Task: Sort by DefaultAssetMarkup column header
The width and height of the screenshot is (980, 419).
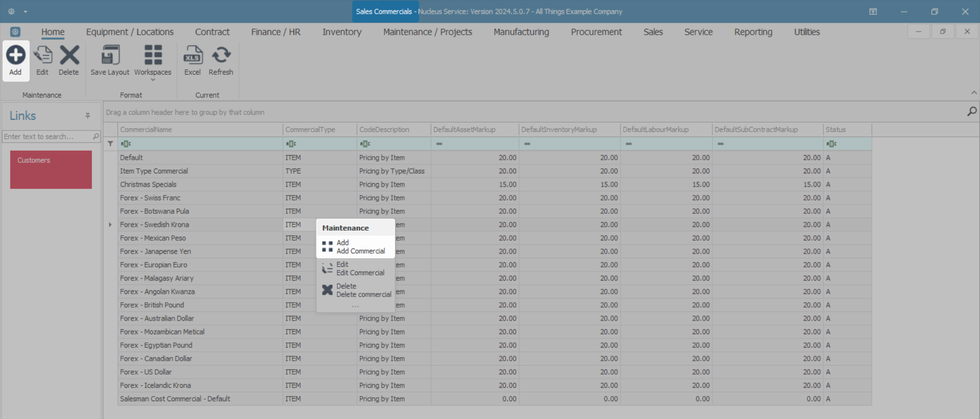Action: coord(475,130)
